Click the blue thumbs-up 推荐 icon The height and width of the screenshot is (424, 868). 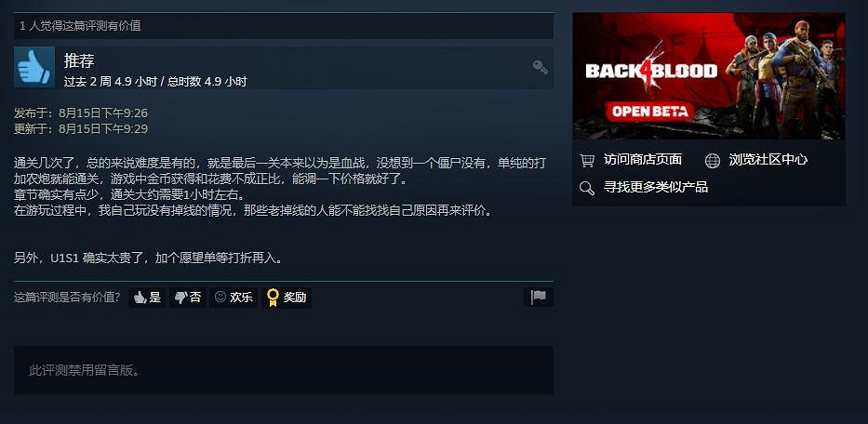[x=34, y=67]
